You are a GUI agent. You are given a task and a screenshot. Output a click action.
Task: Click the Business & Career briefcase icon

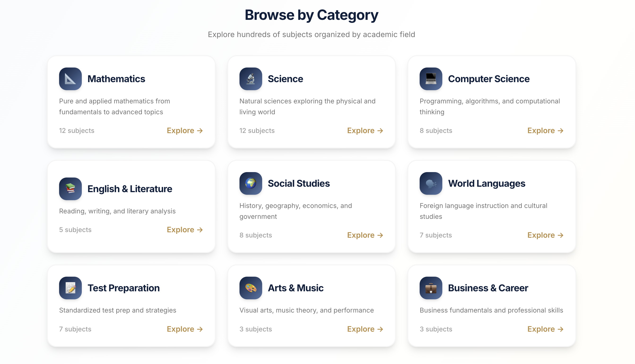coord(431,288)
